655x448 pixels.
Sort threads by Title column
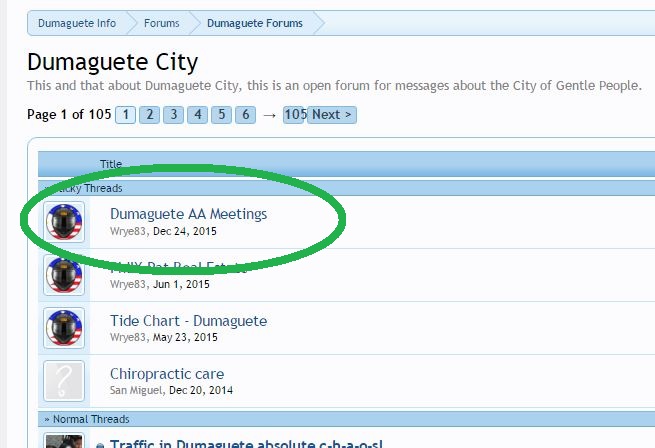coord(111,164)
